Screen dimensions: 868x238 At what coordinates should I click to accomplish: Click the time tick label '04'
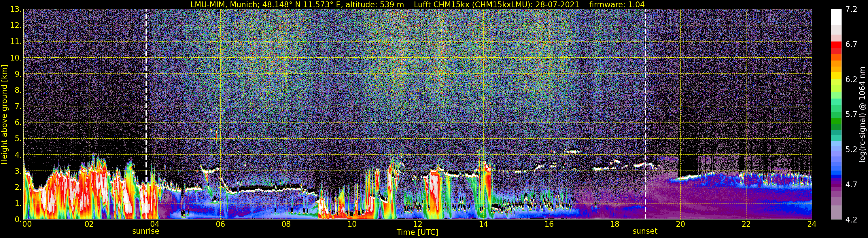pyautogui.click(x=155, y=224)
